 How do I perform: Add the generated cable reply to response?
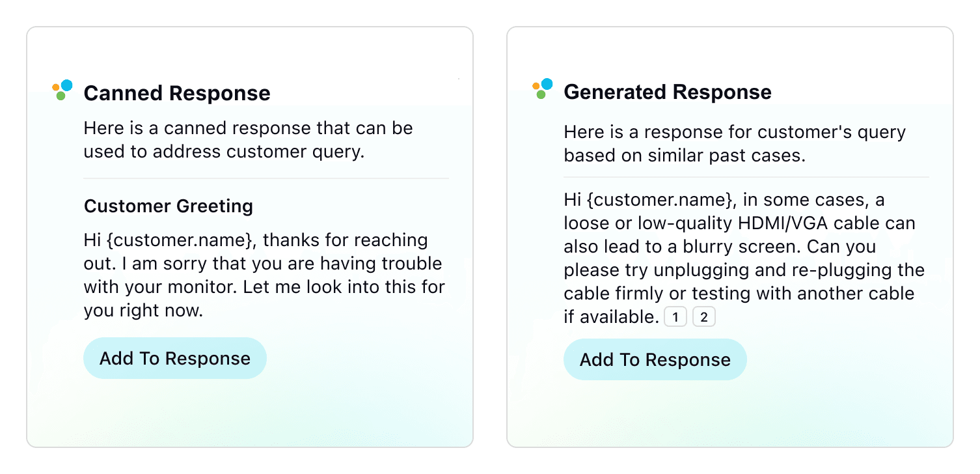click(x=655, y=359)
